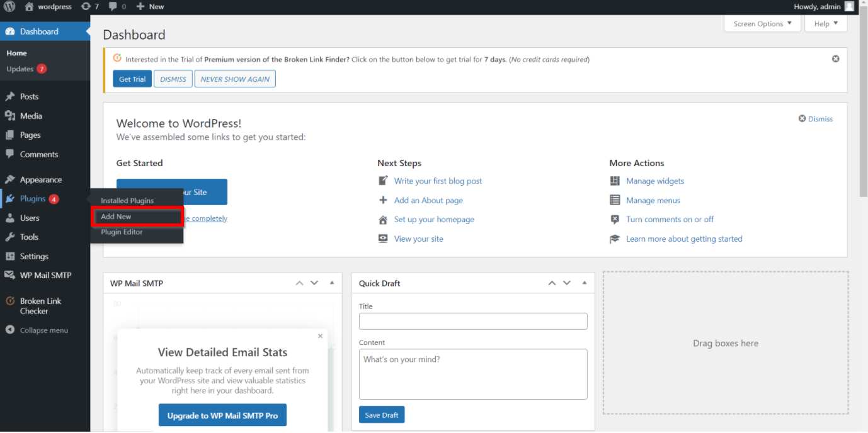
Task: Open Set up your homepage link
Action: point(434,220)
